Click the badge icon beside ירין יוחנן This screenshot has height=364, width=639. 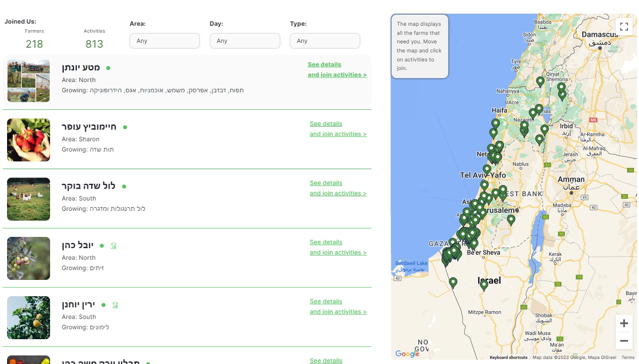115,305
